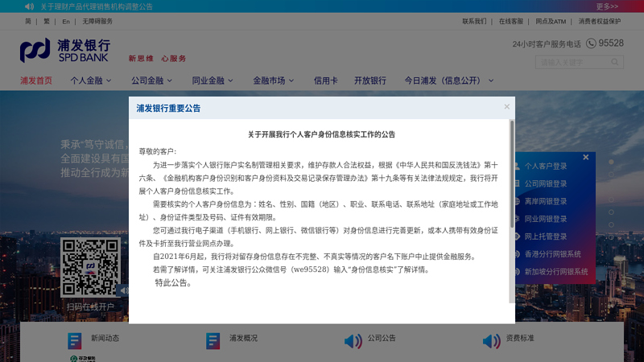
Task: Open 联系我们 link
Action: coord(474,22)
